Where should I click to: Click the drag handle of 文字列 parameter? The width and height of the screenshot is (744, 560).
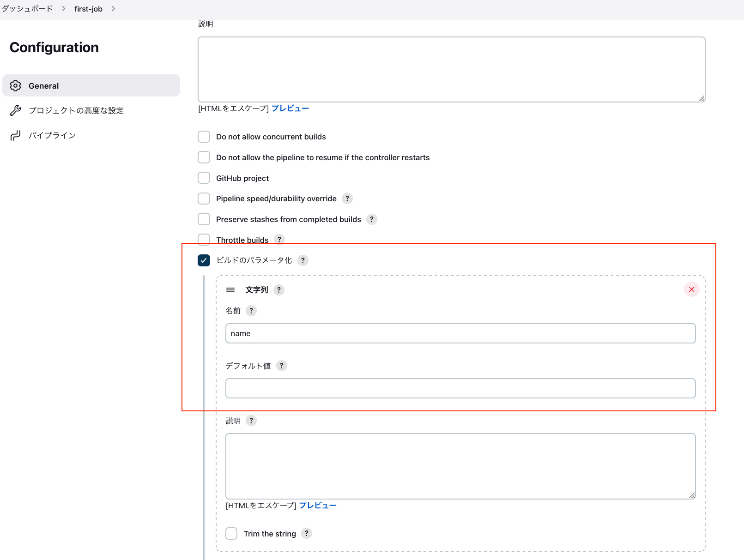click(230, 290)
